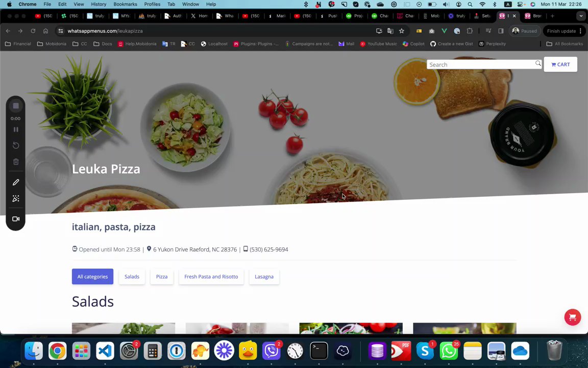Open the Paused profile button
Image resolution: width=588 pixels, height=368 pixels.
click(x=525, y=31)
